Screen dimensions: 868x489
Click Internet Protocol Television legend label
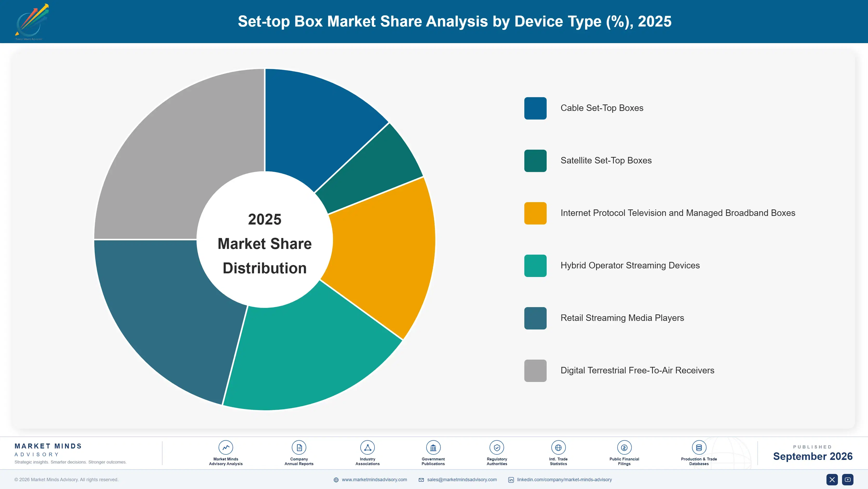pos(678,213)
